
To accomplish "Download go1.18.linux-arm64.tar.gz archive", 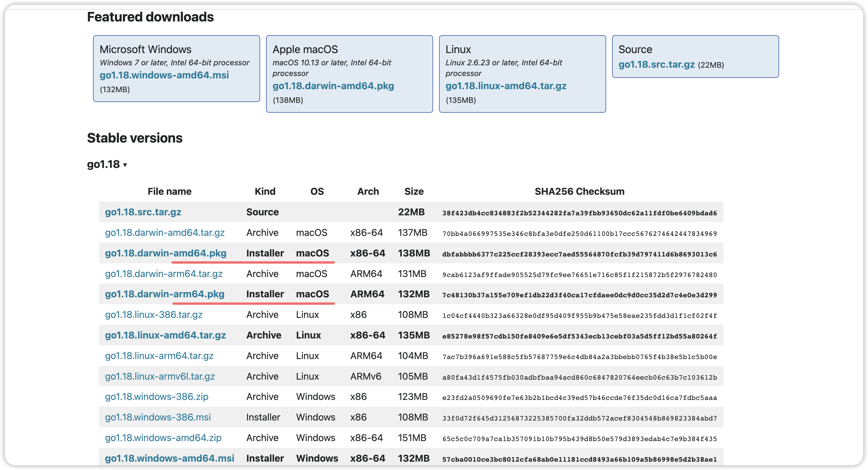I will pos(159,355).
